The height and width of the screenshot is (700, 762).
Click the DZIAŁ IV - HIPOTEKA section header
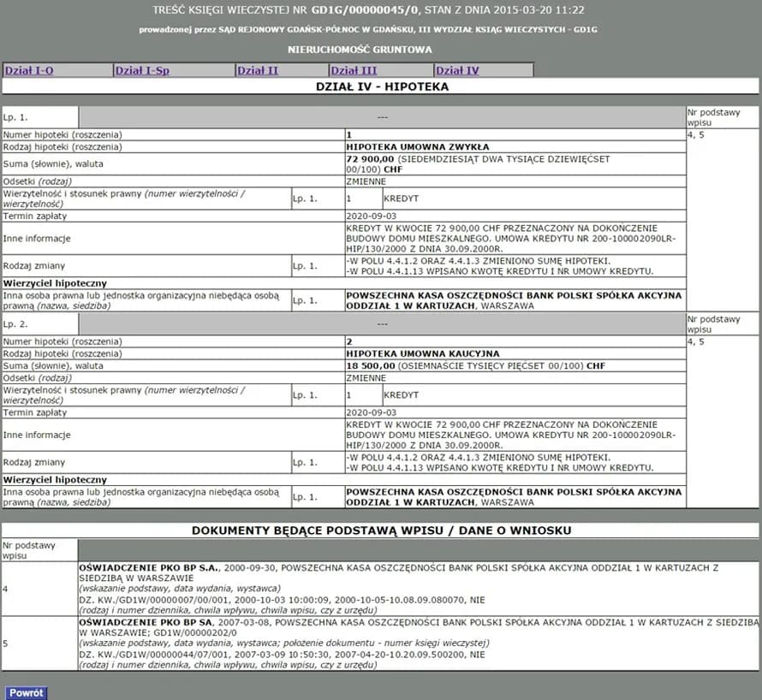(383, 86)
